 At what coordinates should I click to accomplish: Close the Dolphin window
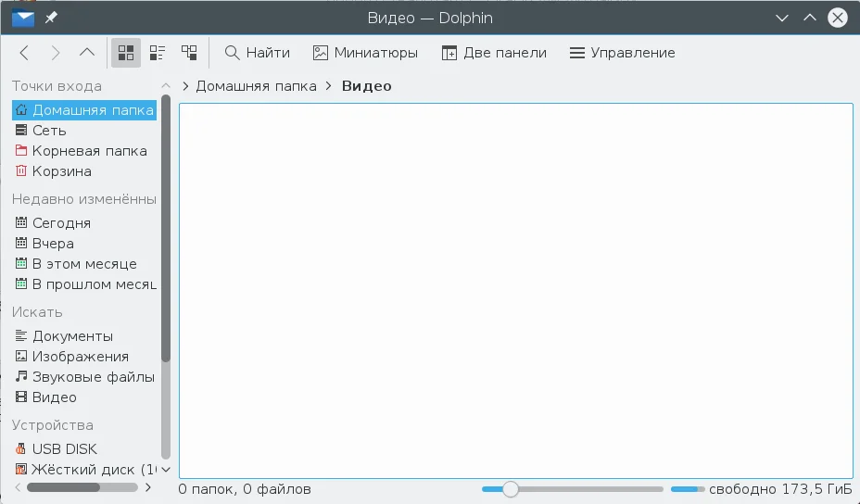click(838, 18)
